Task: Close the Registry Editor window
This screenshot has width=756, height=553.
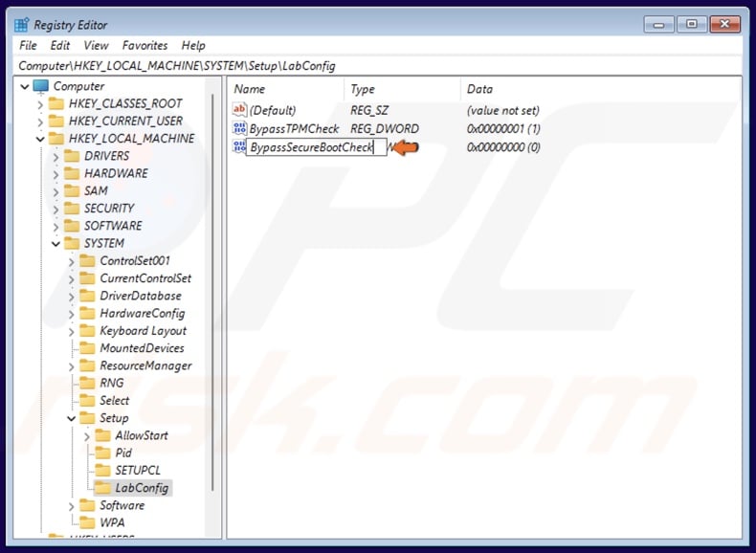Action: [x=724, y=24]
